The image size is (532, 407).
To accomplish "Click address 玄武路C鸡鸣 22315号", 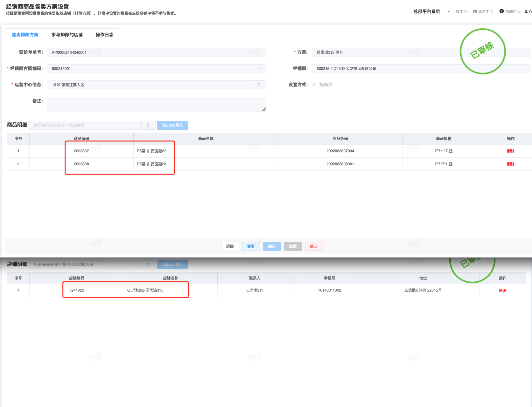I will [423, 290].
